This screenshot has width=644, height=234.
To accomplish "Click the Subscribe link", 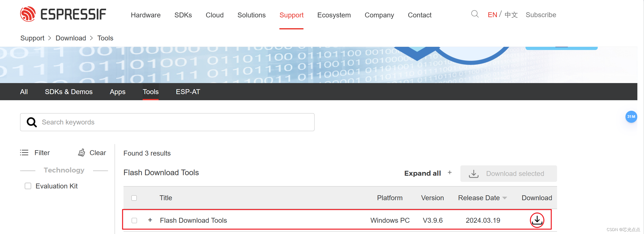I will pos(541,15).
